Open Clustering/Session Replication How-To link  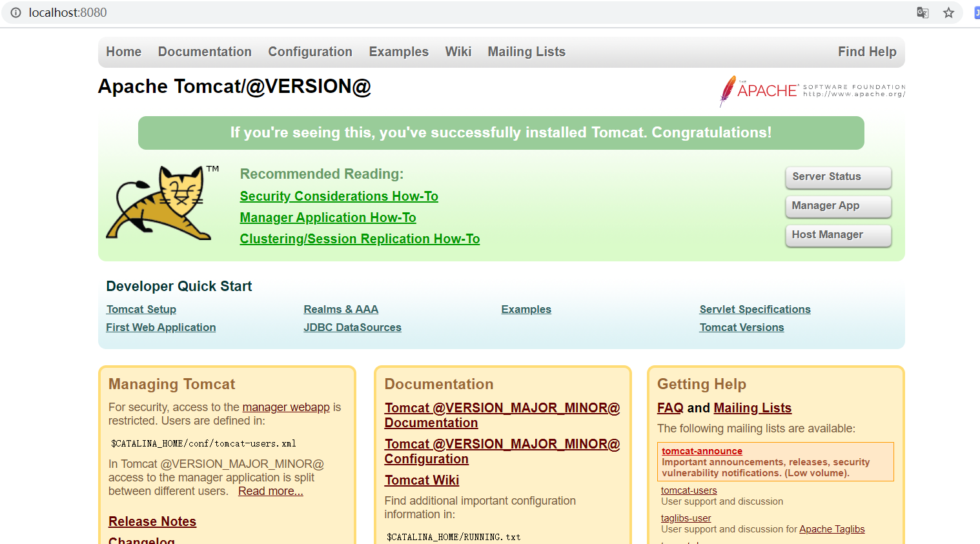(x=360, y=239)
